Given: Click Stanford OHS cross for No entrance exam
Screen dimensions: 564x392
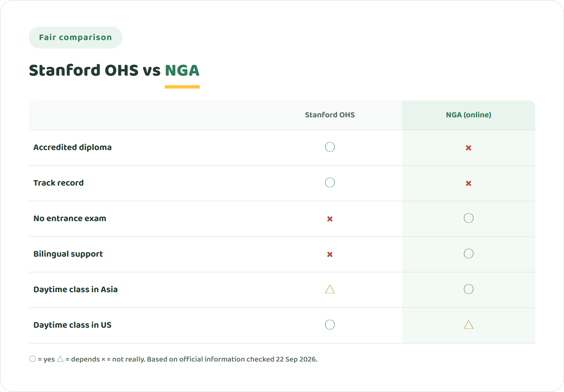Looking at the screenshot, I should pos(330,219).
